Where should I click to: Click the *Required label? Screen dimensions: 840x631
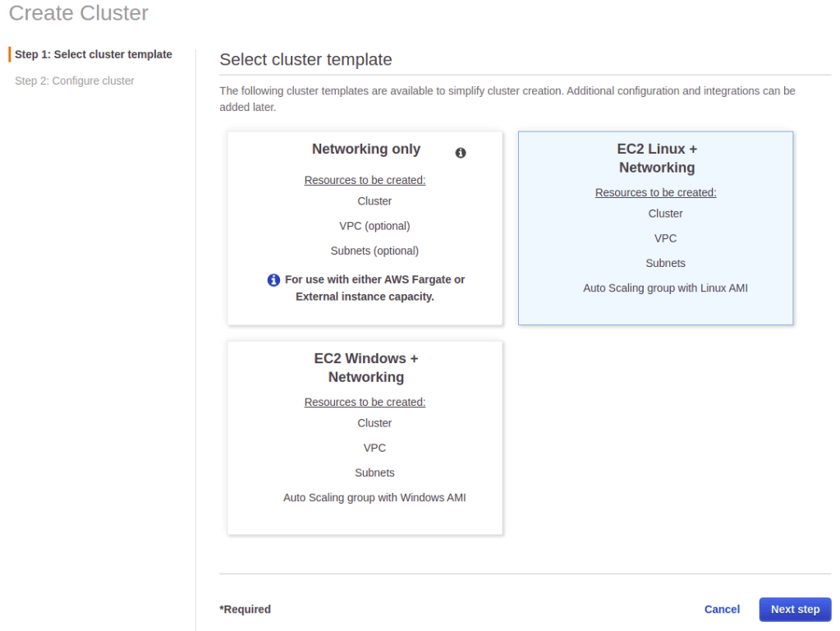[x=245, y=609]
